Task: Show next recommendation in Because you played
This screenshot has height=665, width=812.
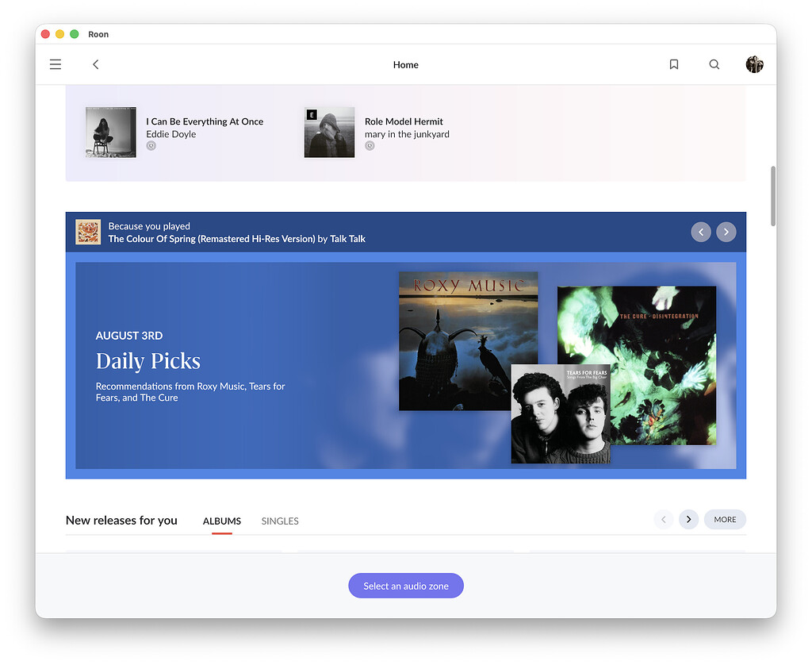Action: pyautogui.click(x=726, y=232)
